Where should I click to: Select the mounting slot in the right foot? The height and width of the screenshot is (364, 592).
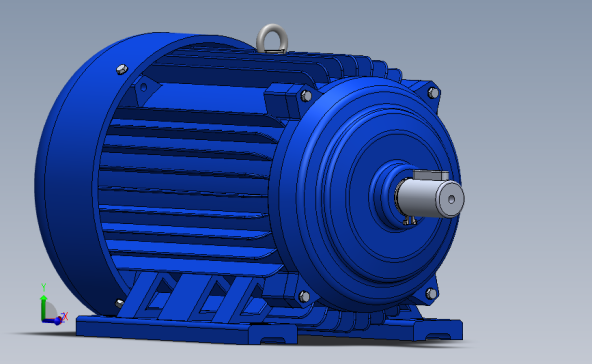438,336
